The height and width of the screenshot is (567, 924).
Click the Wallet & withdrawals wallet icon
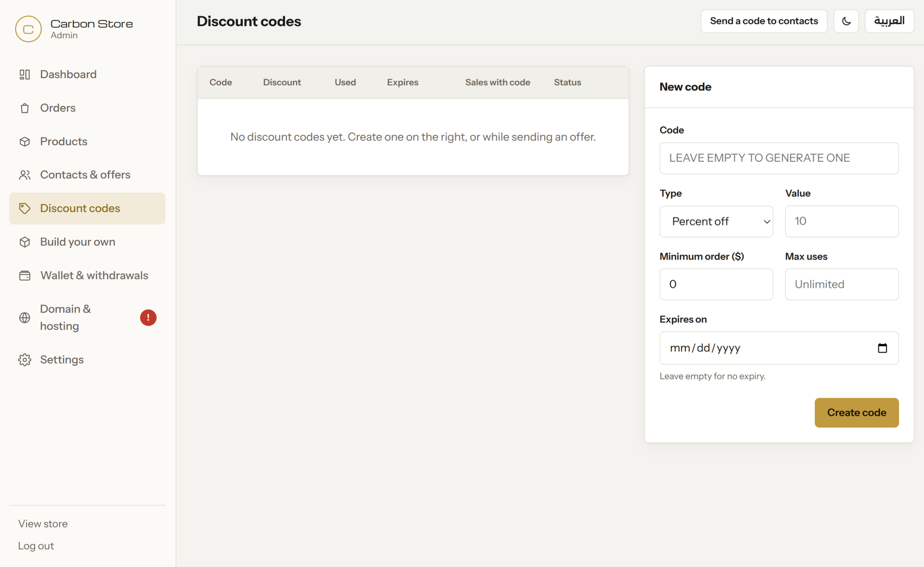(x=25, y=276)
